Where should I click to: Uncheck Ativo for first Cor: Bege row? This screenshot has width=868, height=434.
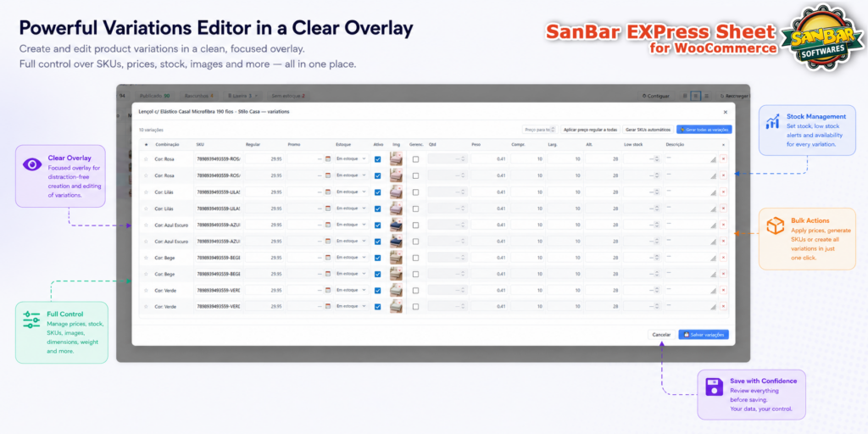pyautogui.click(x=377, y=258)
